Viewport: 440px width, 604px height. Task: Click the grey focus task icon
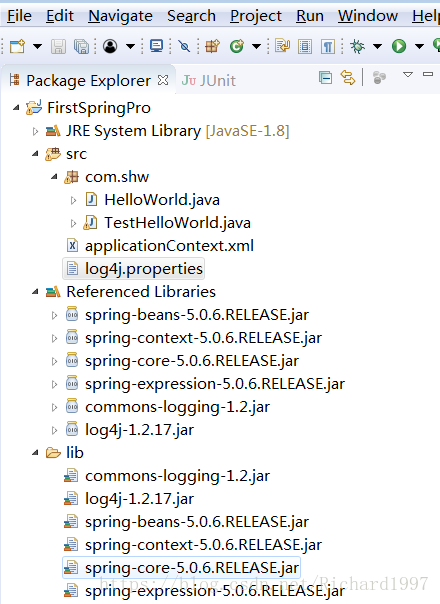pyautogui.click(x=379, y=78)
